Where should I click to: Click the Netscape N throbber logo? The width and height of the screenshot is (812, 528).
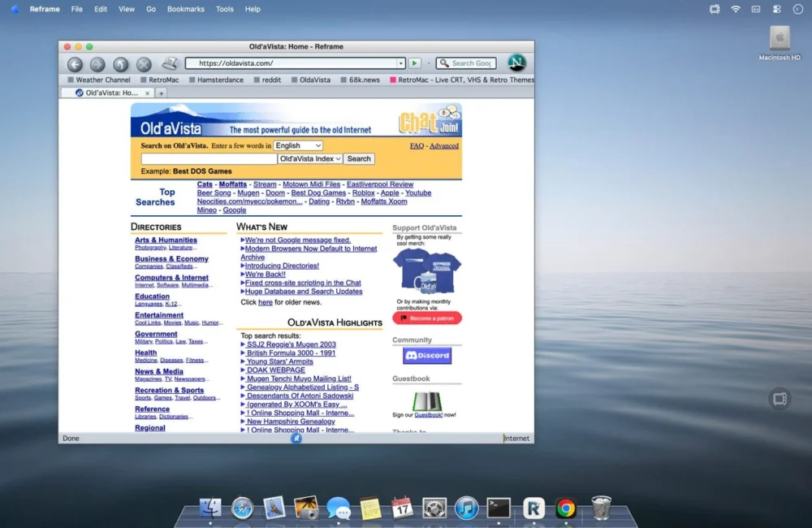coord(516,63)
